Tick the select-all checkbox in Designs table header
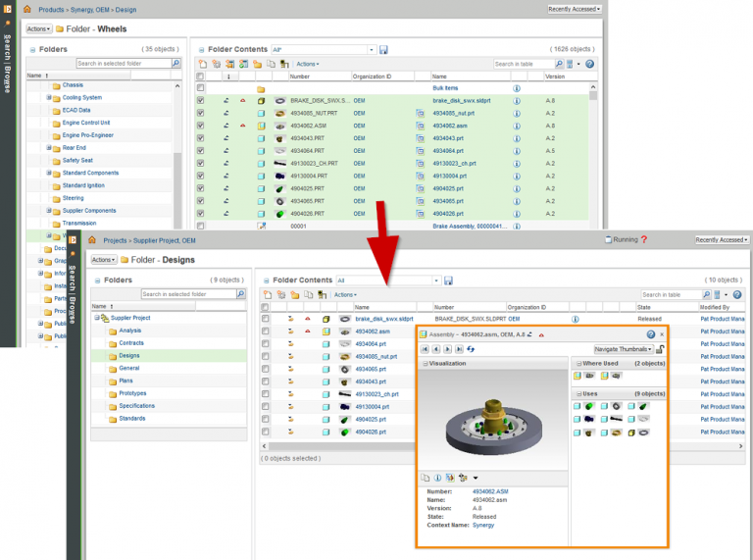The height and width of the screenshot is (560, 753). [x=266, y=307]
